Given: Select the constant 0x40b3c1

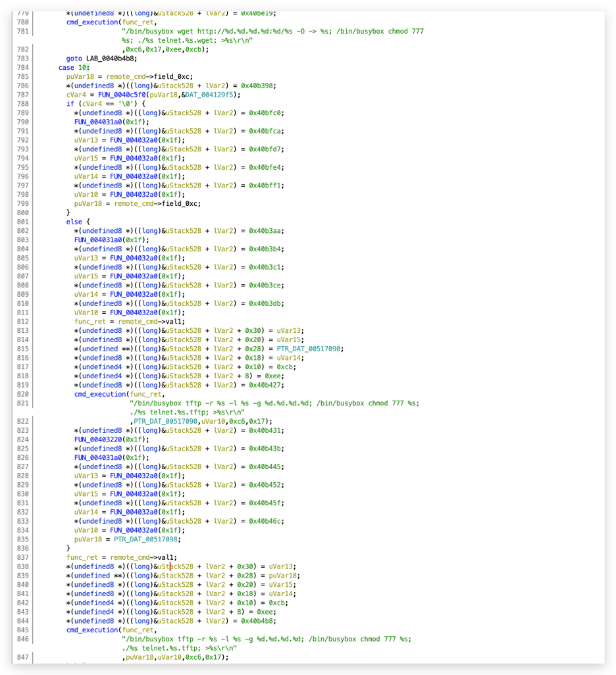Looking at the screenshot, I should point(265,267).
